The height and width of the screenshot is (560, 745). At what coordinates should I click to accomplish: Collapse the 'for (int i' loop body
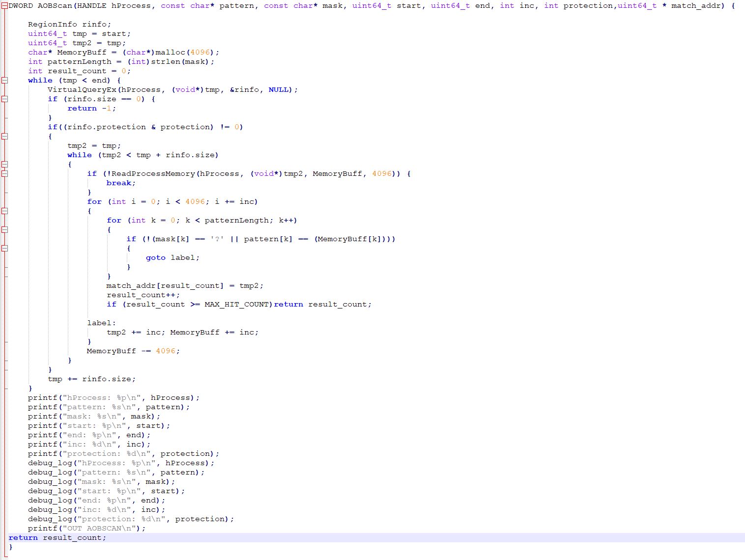click(x=4, y=211)
